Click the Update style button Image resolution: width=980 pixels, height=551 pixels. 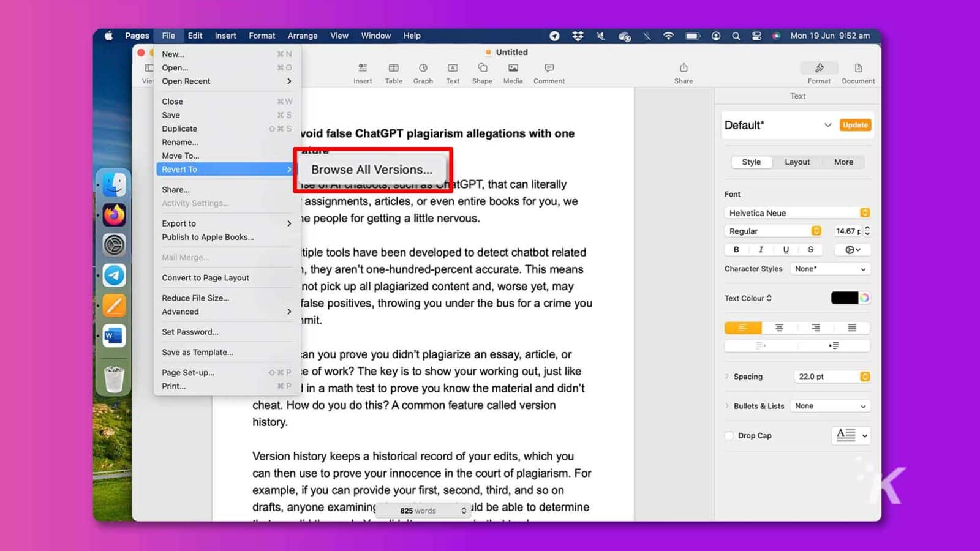tap(855, 125)
